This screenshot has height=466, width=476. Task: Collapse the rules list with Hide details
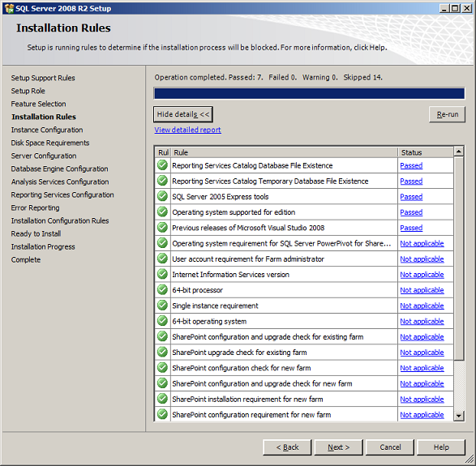tap(183, 114)
